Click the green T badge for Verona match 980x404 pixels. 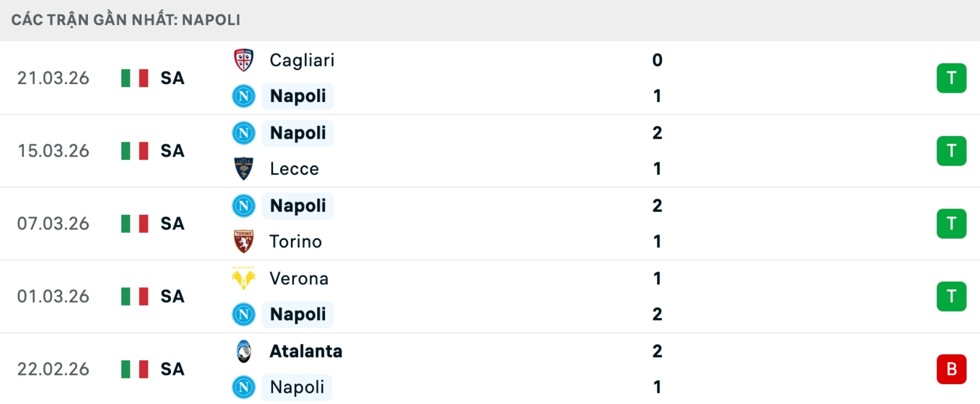(951, 296)
